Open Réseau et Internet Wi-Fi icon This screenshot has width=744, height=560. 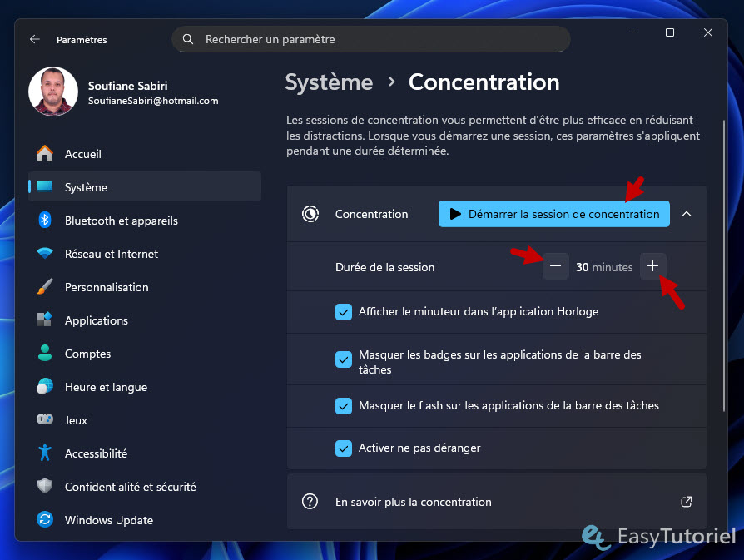tap(45, 254)
